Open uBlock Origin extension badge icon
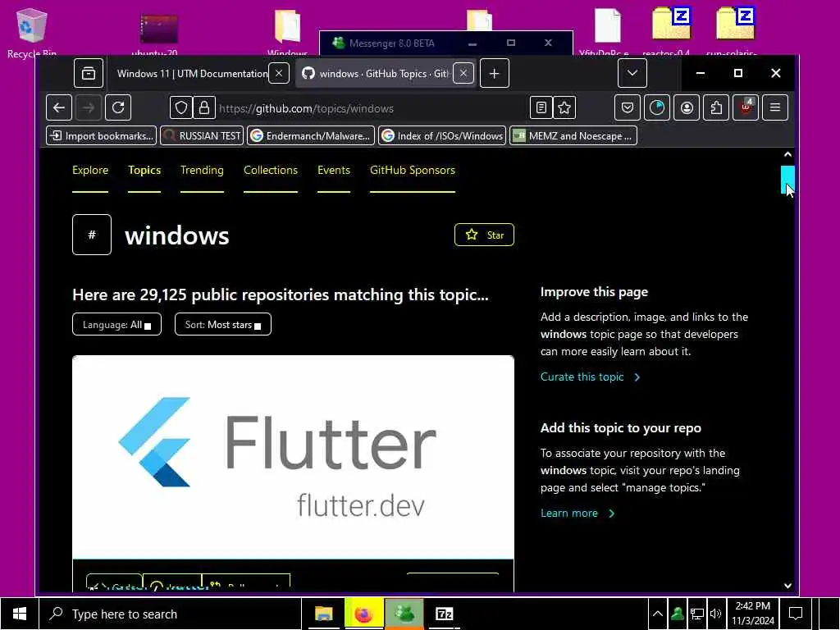 (x=746, y=107)
